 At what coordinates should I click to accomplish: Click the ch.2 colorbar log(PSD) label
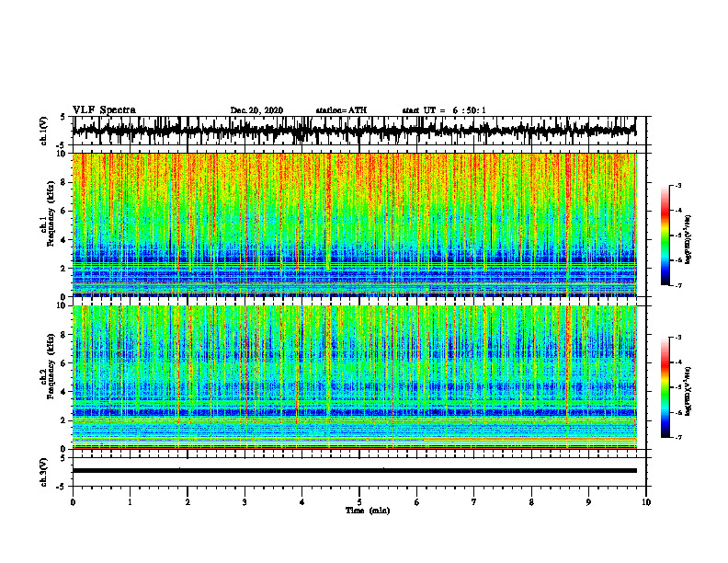pyautogui.click(x=688, y=391)
